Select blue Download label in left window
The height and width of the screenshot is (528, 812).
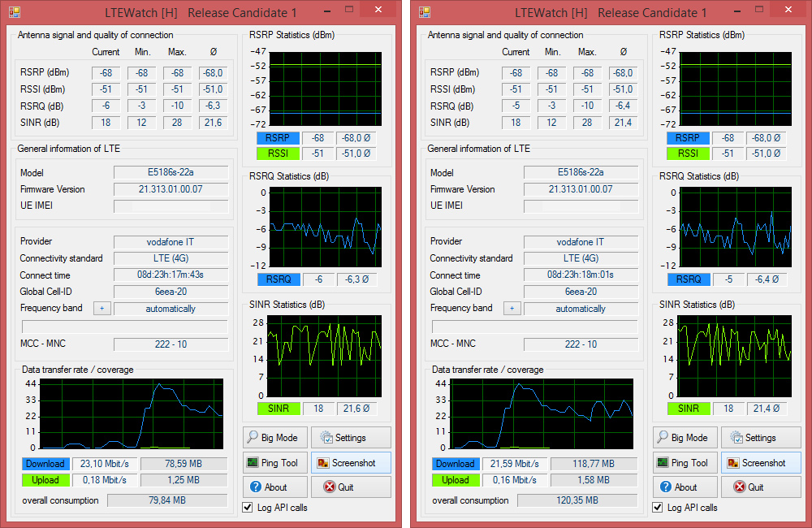[45, 464]
